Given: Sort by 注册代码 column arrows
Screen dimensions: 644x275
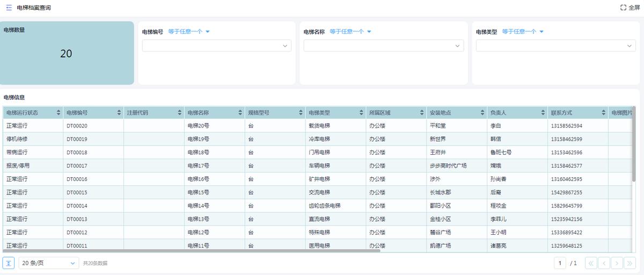Looking at the screenshot, I should click(x=179, y=113).
